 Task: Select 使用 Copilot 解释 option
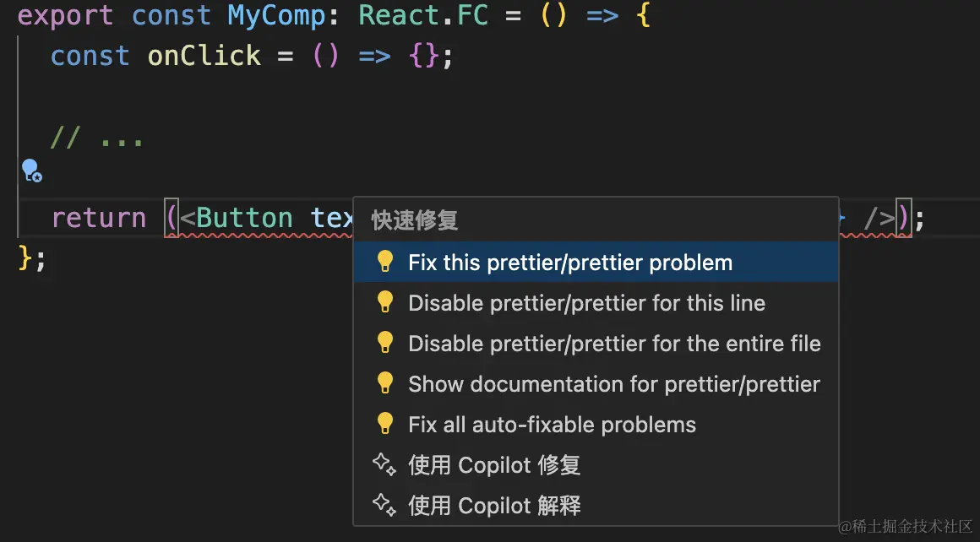[x=494, y=505]
